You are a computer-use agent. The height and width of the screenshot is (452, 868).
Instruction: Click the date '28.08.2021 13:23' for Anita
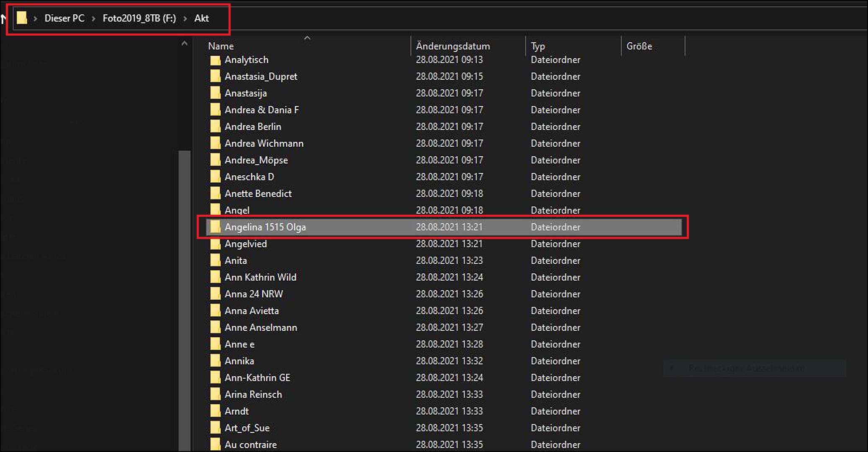[x=449, y=261]
